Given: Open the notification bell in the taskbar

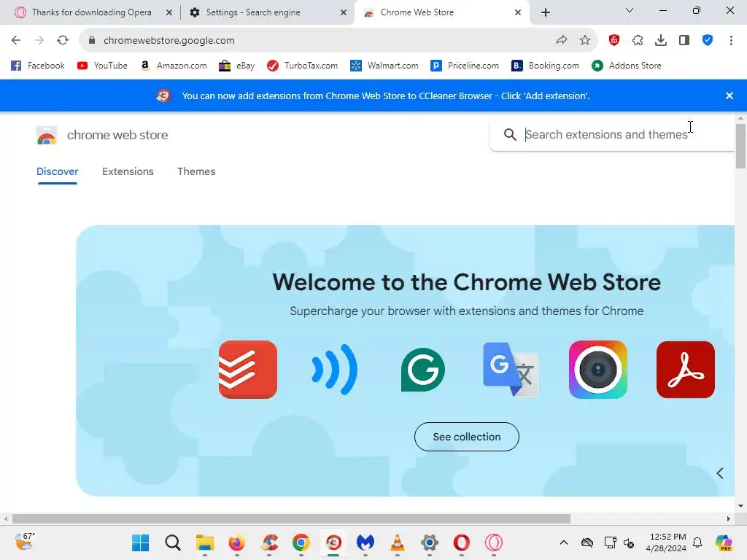Looking at the screenshot, I should coord(697,542).
